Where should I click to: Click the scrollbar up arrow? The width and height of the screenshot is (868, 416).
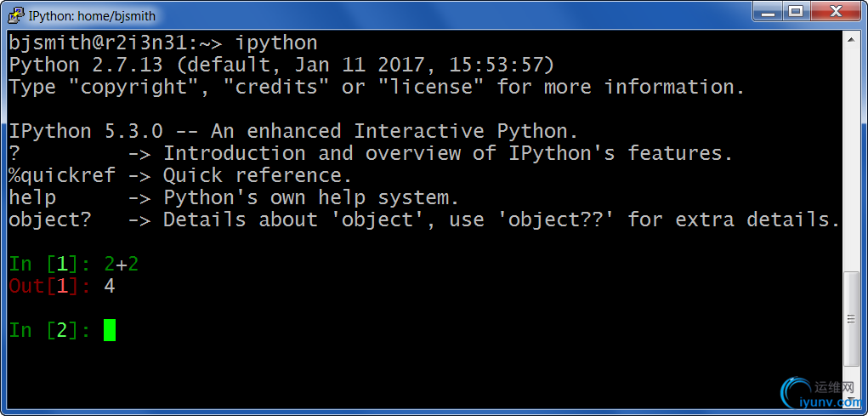[x=851, y=40]
